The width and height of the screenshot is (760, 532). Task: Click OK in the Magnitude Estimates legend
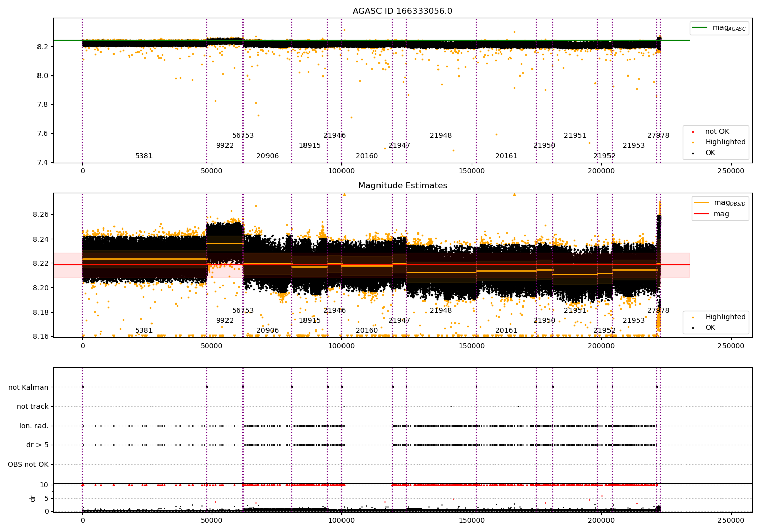click(x=710, y=328)
